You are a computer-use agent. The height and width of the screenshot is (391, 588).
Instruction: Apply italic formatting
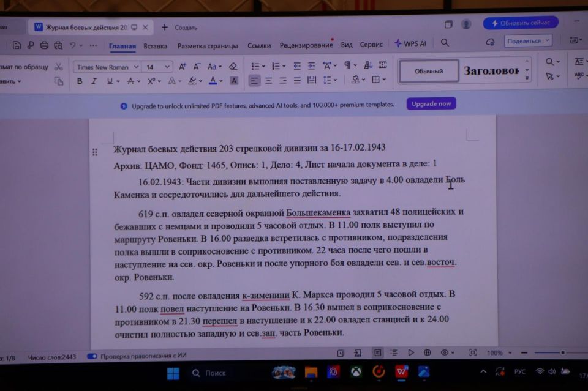click(94, 81)
